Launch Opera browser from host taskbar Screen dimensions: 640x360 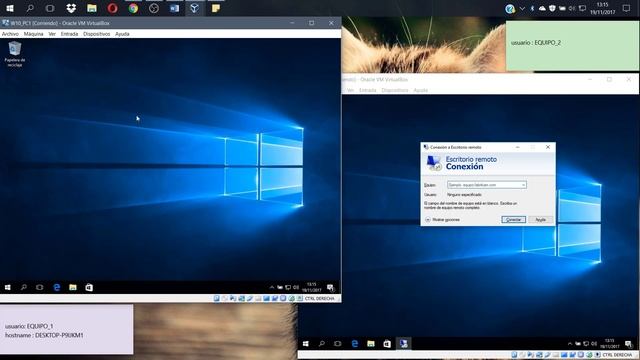tap(113, 8)
